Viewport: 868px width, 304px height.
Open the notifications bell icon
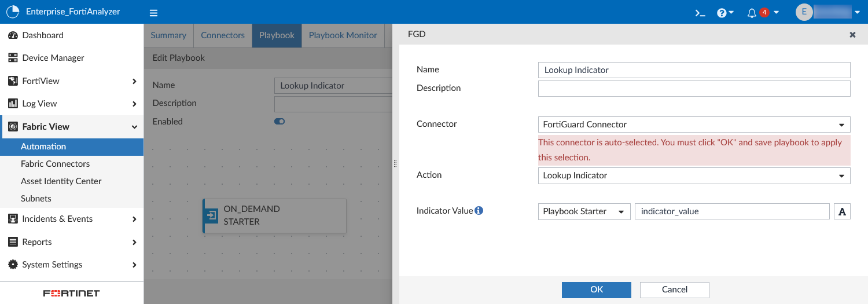point(752,13)
